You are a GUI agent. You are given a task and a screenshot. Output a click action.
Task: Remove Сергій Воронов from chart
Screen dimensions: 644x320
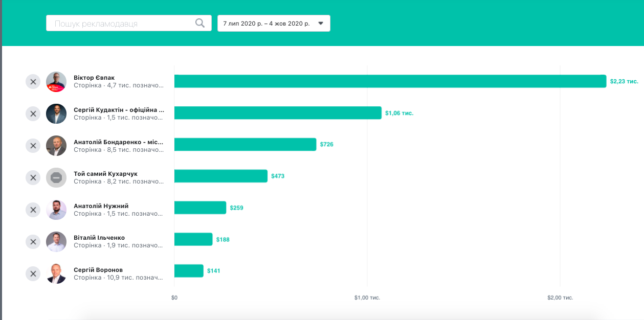33,273
